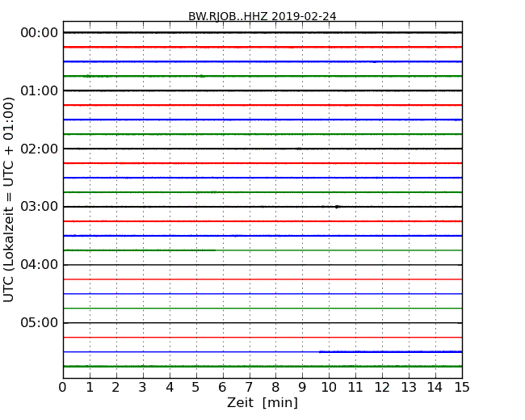Click x-axis tick label 9
This screenshot has width=525, height=420.
click(x=302, y=388)
